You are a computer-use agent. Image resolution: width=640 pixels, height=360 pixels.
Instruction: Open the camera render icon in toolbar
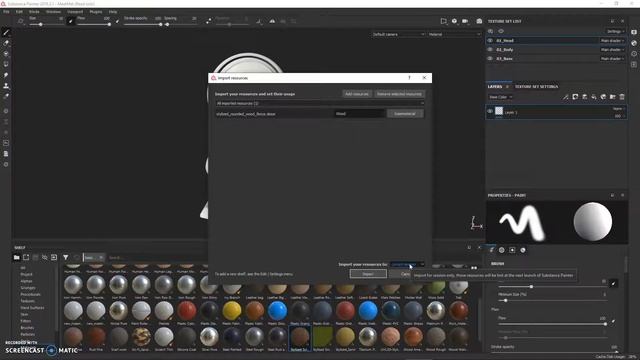(x=465, y=21)
